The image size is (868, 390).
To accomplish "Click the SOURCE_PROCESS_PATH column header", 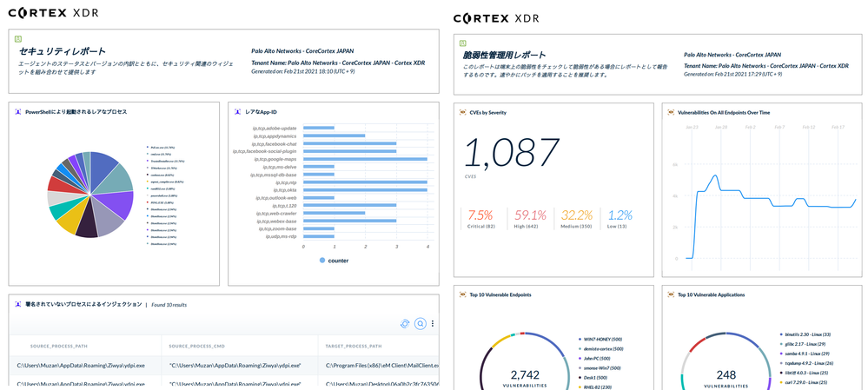I will click(x=59, y=347).
